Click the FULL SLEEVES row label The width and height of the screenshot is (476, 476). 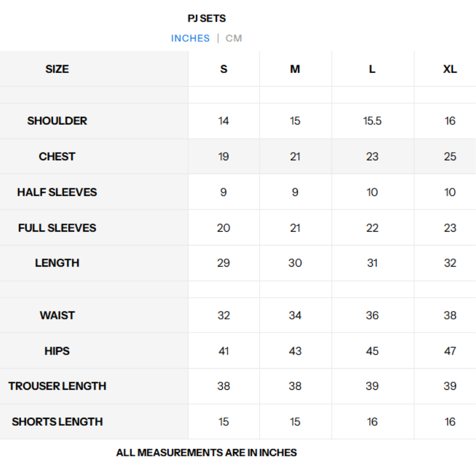[x=57, y=228]
